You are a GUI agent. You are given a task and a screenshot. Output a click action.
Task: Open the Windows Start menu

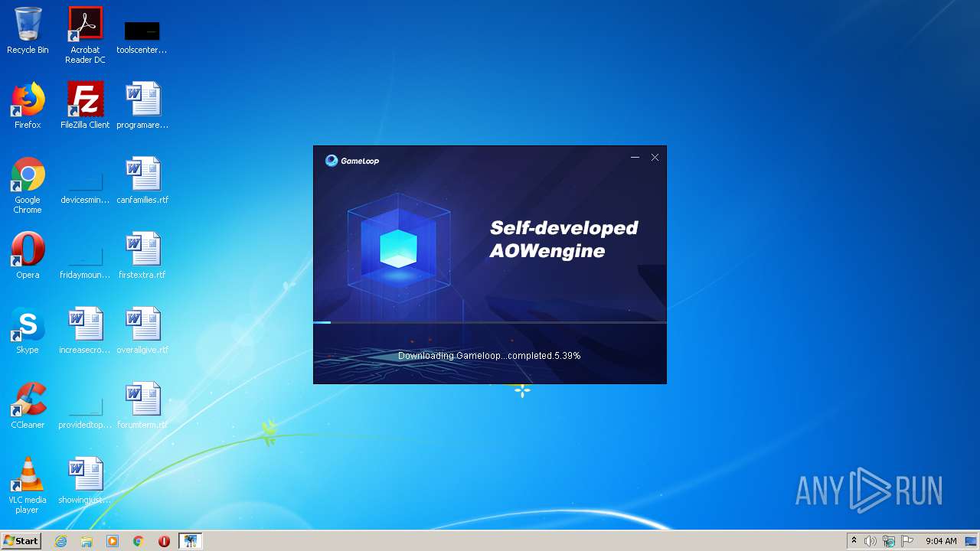click(21, 541)
